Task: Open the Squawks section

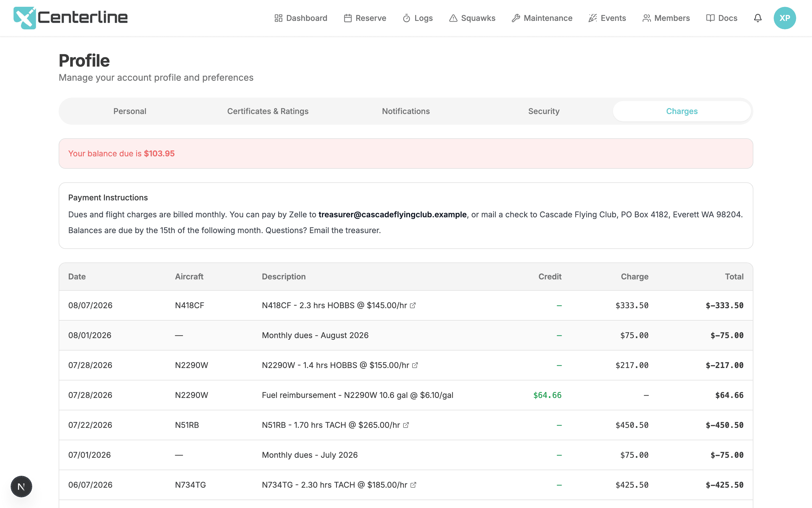Action: coord(472,18)
